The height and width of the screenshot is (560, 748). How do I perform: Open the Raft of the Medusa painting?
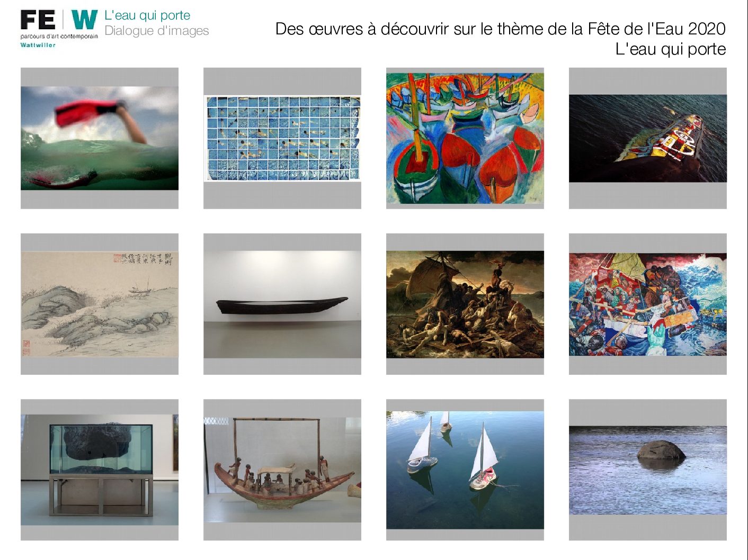(x=465, y=304)
